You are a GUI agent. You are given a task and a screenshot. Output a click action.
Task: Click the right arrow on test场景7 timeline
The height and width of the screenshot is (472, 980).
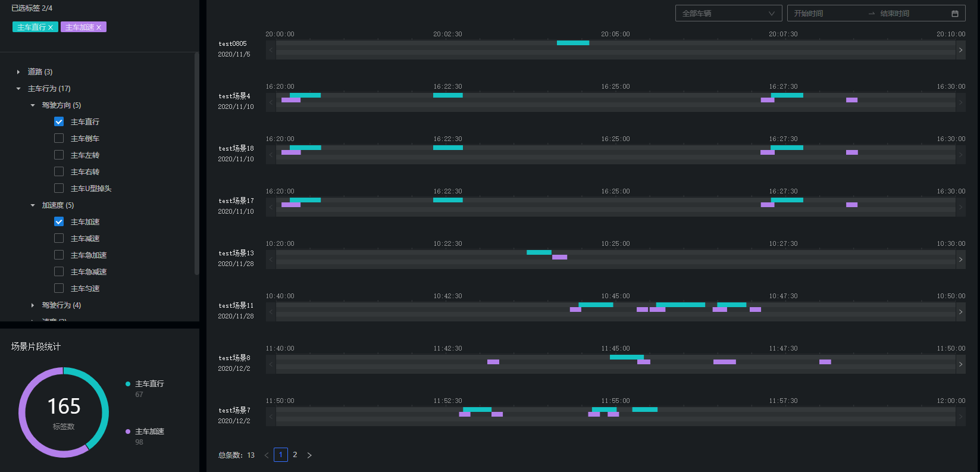point(960,417)
